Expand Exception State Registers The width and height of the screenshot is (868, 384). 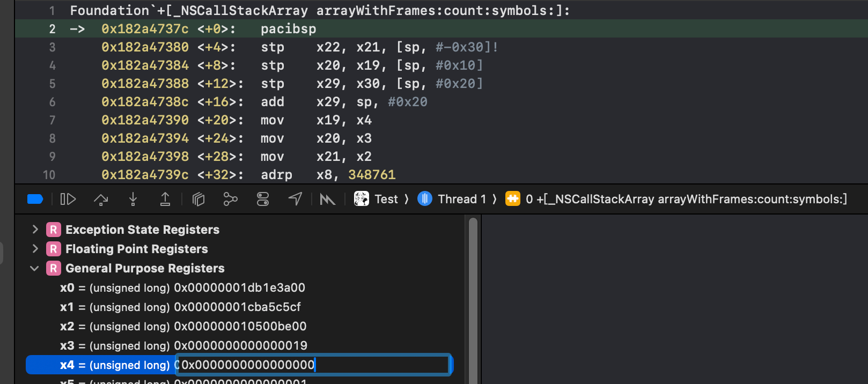[35, 230]
